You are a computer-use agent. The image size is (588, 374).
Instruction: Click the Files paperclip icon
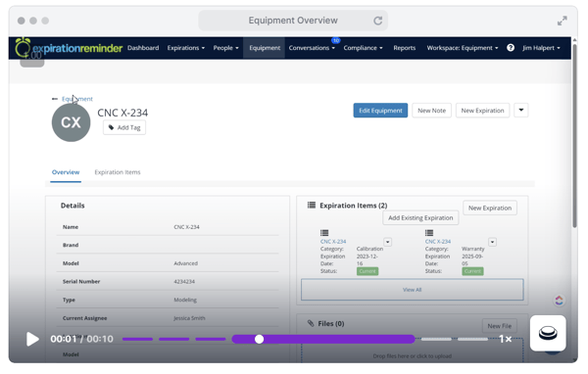coord(311,323)
